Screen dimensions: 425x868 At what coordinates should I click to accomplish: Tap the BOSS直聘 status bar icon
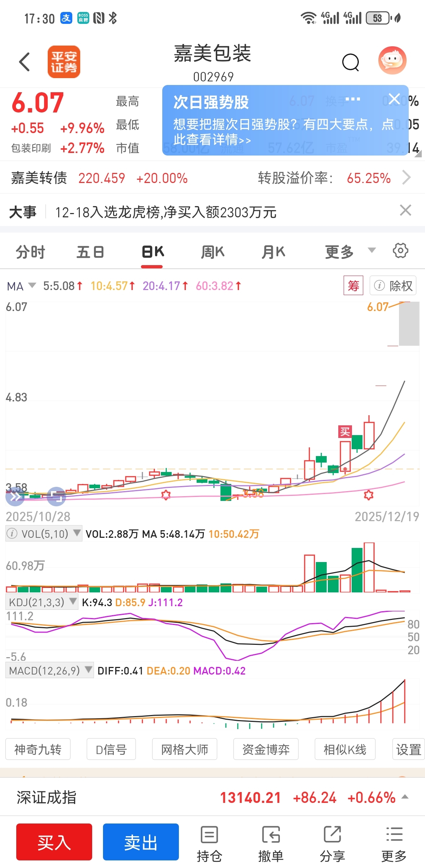point(83,18)
